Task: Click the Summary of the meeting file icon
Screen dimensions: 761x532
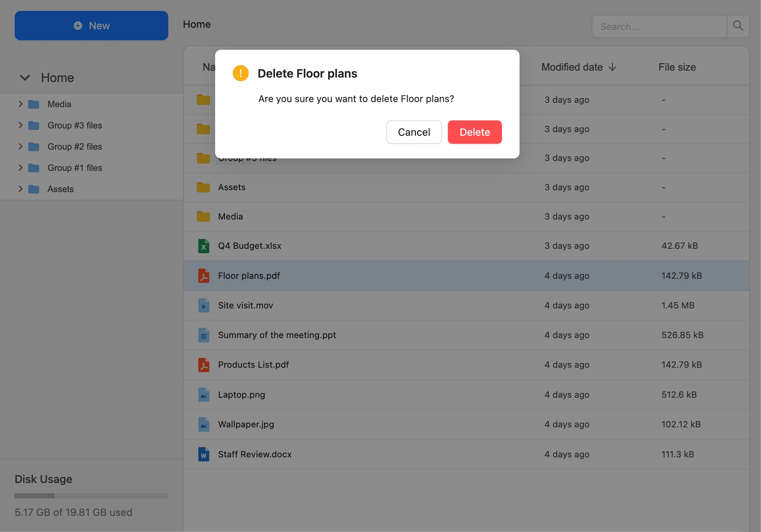Action: coord(203,335)
